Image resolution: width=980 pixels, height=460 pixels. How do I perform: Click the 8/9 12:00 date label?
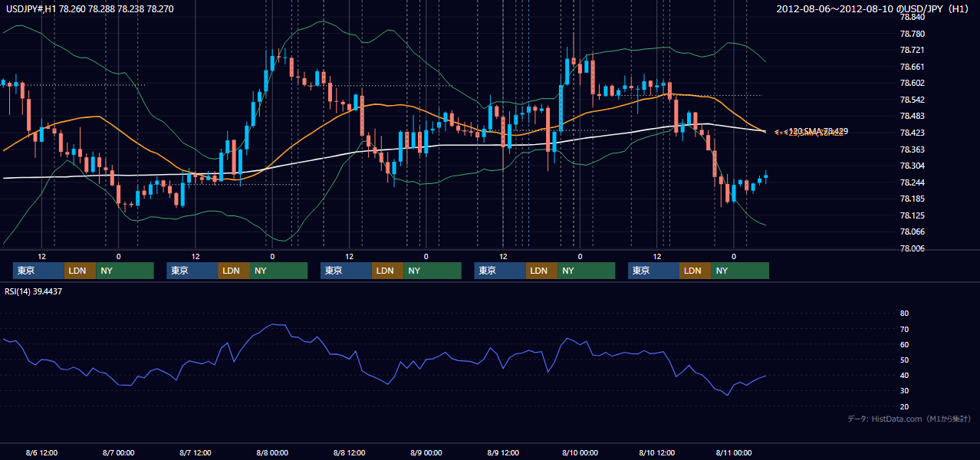503,452
